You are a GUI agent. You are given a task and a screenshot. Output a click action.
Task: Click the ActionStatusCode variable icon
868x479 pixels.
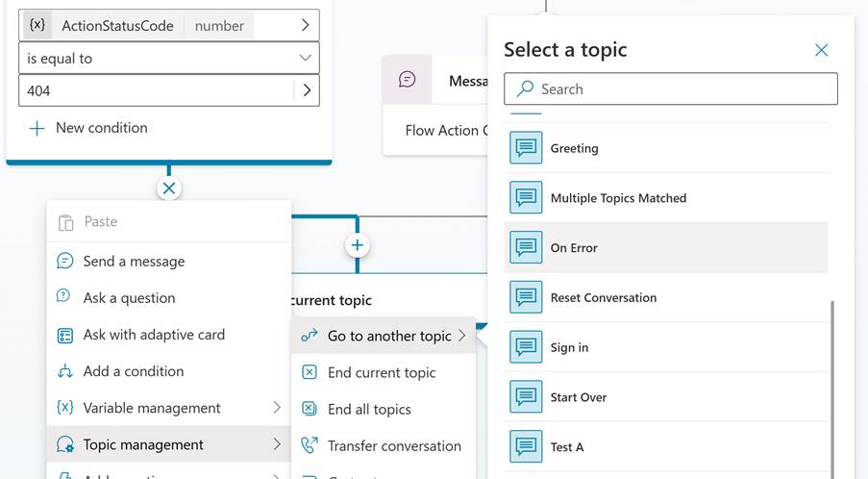(x=37, y=26)
